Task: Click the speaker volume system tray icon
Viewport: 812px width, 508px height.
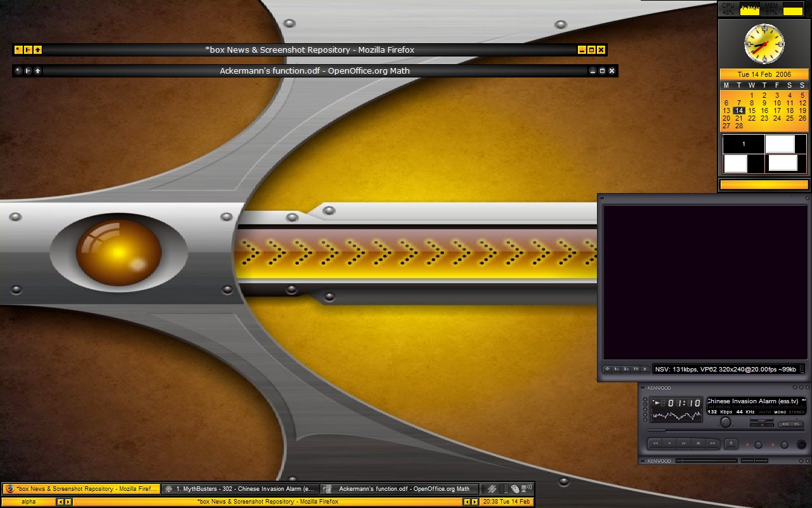Action: tap(527, 488)
